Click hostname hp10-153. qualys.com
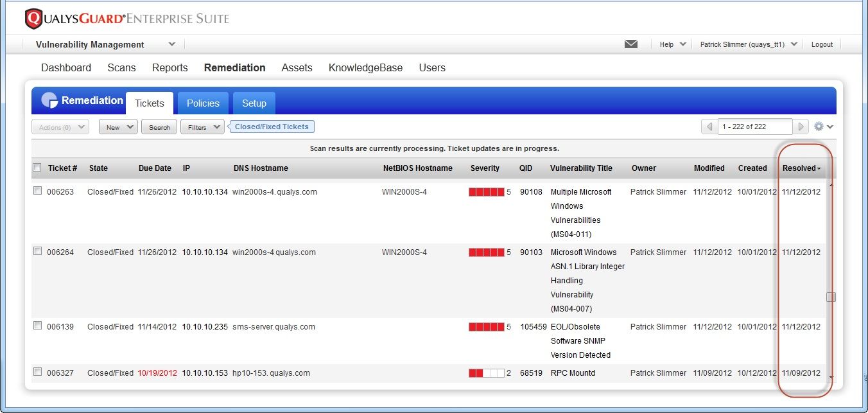Viewport: 868px width, 413px height. pos(271,373)
